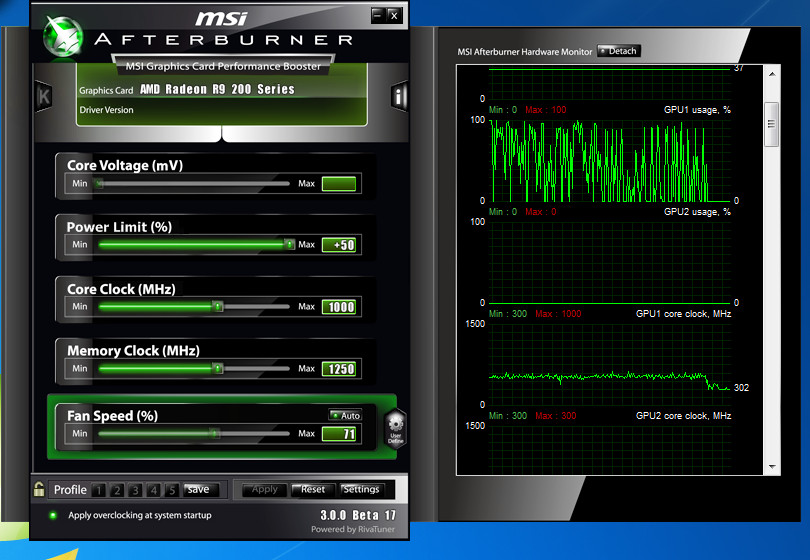Select profile slot 5
Image resolution: width=810 pixels, height=560 pixels.
[x=172, y=490]
